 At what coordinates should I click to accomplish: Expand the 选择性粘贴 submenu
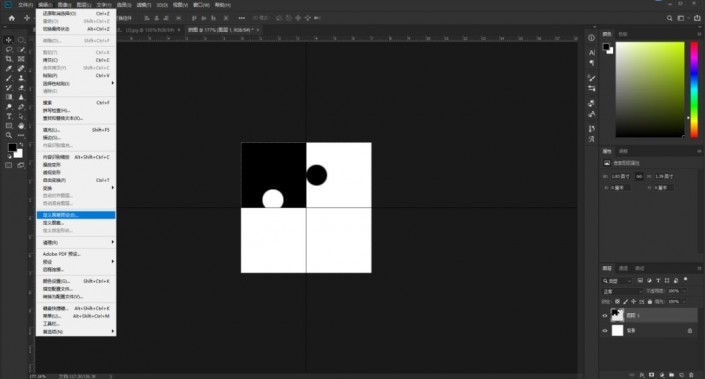coord(76,84)
